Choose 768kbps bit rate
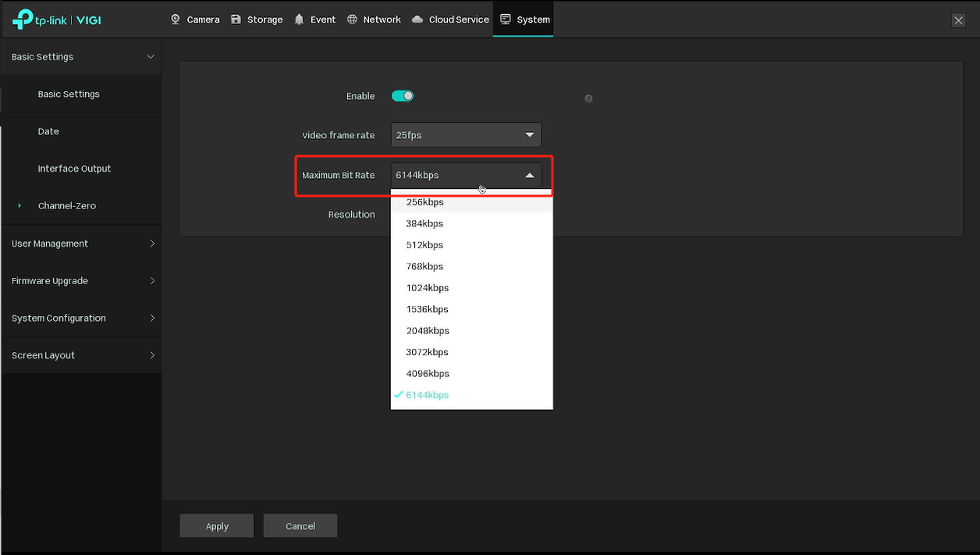Screen dimensions: 980x555 pos(472,266)
